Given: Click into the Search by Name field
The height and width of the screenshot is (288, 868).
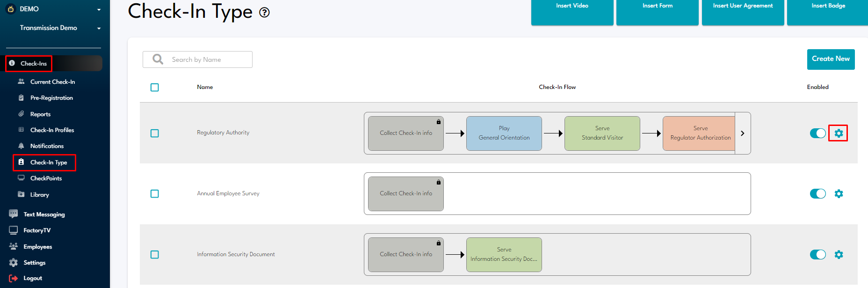Looking at the screenshot, I should click(x=197, y=59).
